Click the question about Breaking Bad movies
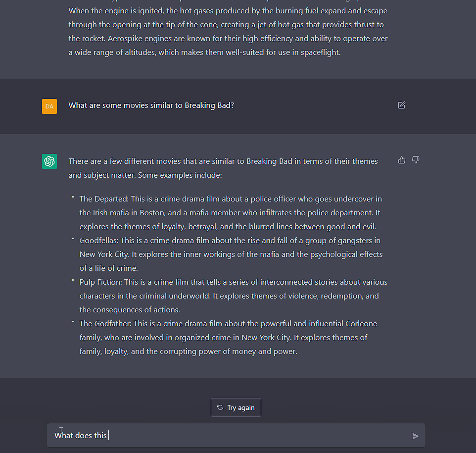Viewport: 476px width, 453px height. [151, 105]
